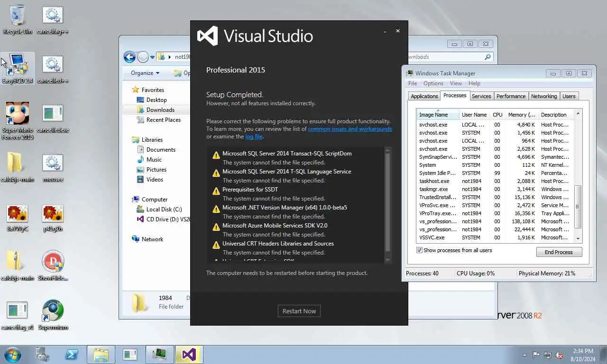This screenshot has width=607, height=364.
Task: Open the Supermium browser shortcut
Action: pos(53,315)
